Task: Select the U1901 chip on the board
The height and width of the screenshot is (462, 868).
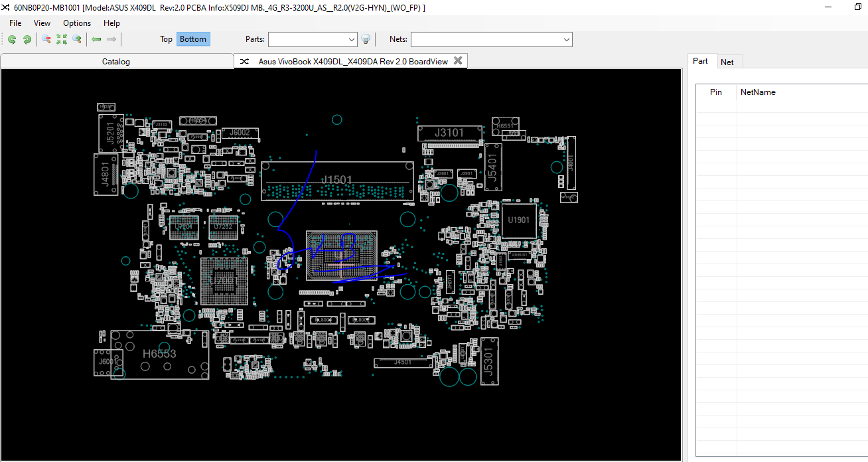Action: pyautogui.click(x=519, y=220)
